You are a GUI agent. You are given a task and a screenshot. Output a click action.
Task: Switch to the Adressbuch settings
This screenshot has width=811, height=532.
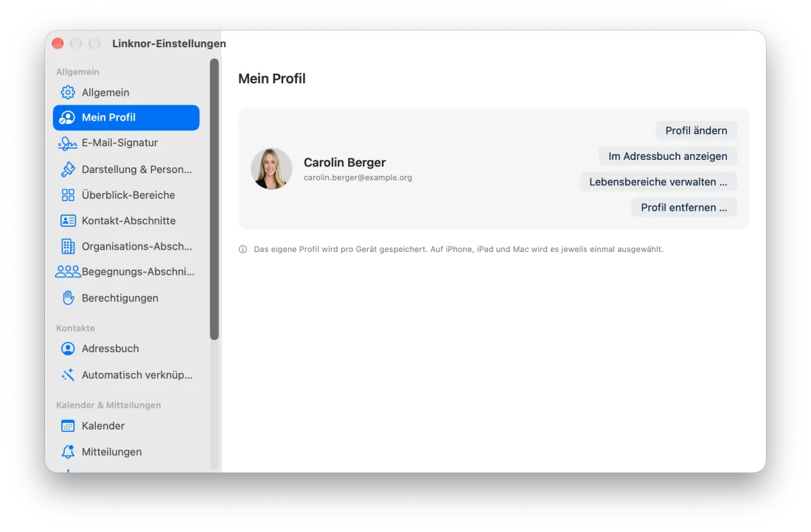tap(126, 349)
